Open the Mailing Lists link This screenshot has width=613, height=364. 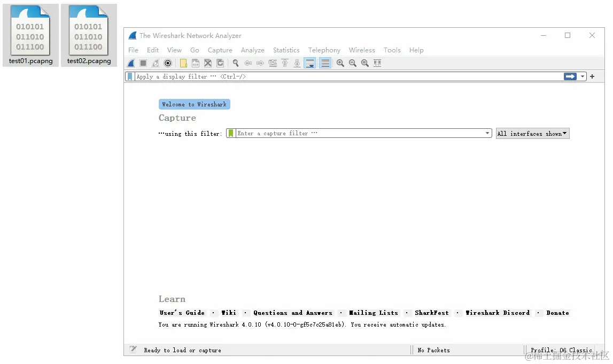pyautogui.click(x=374, y=313)
